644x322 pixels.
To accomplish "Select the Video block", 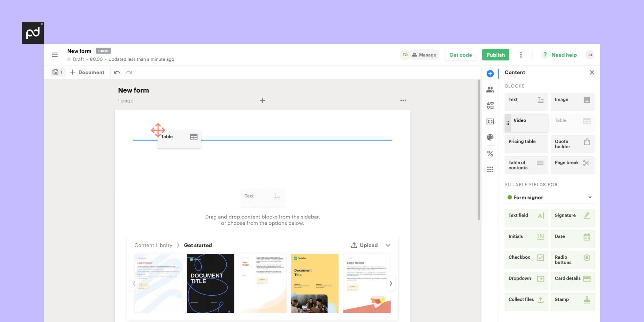I will click(x=526, y=123).
